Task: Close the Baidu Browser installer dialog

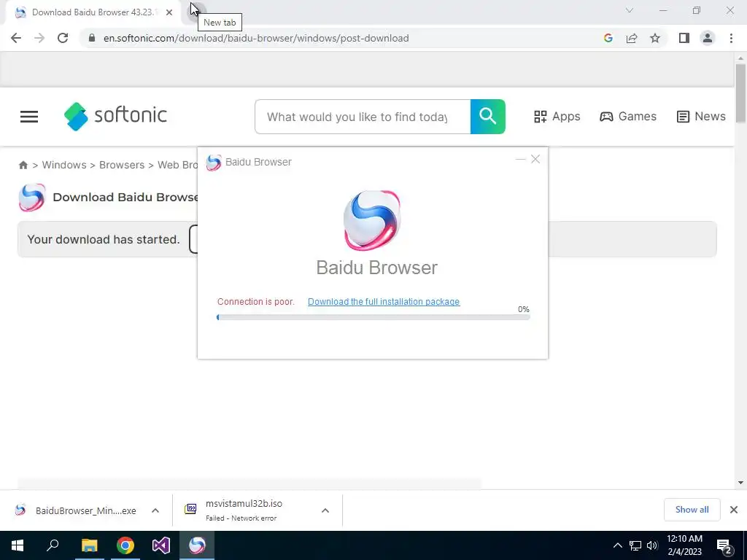Action: (535, 159)
